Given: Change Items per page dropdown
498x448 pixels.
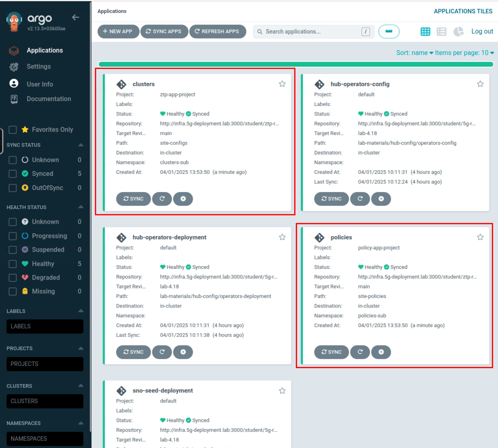Looking at the screenshot, I should (x=464, y=53).
